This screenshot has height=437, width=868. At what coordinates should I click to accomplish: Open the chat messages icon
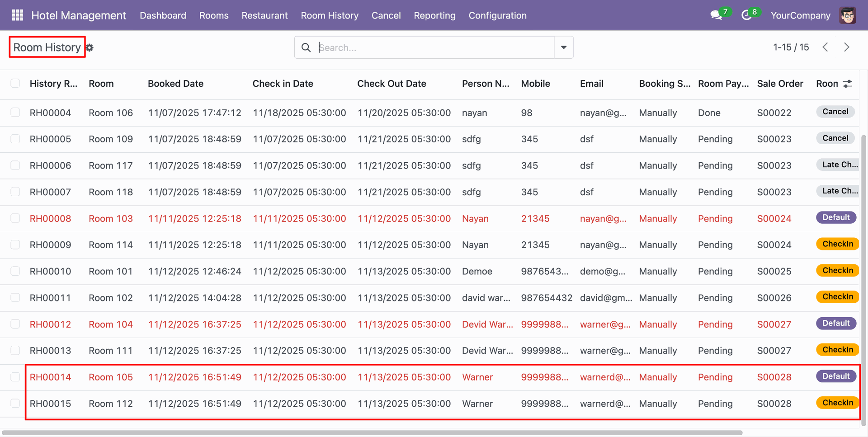click(716, 15)
